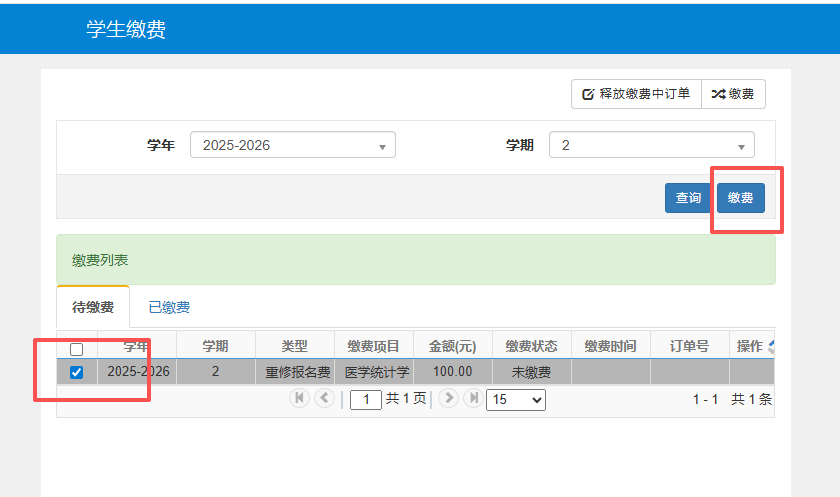This screenshot has height=497, width=840.
Task: Toggle the select-all checkbox in the table header
Action: point(77,349)
